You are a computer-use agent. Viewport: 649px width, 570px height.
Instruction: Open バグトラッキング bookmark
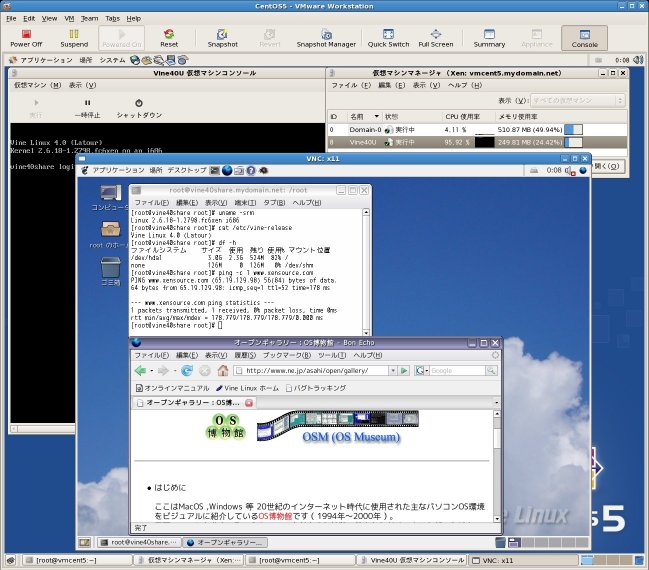[316, 388]
